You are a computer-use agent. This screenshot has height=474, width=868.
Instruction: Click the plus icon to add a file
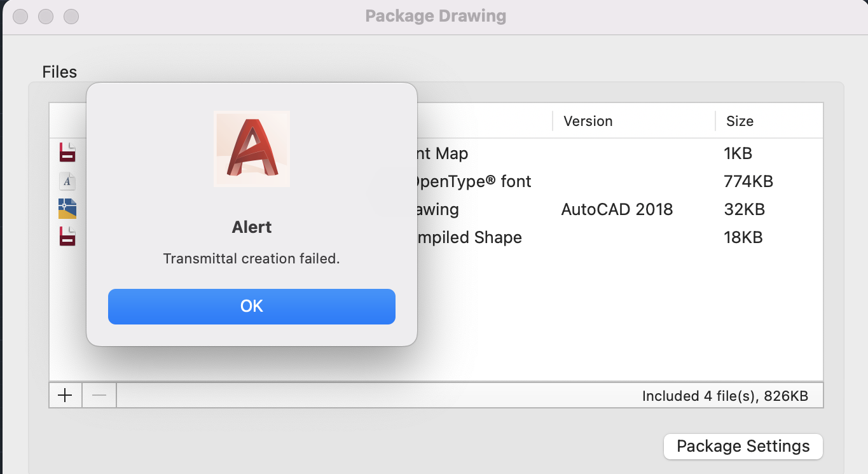(65, 395)
